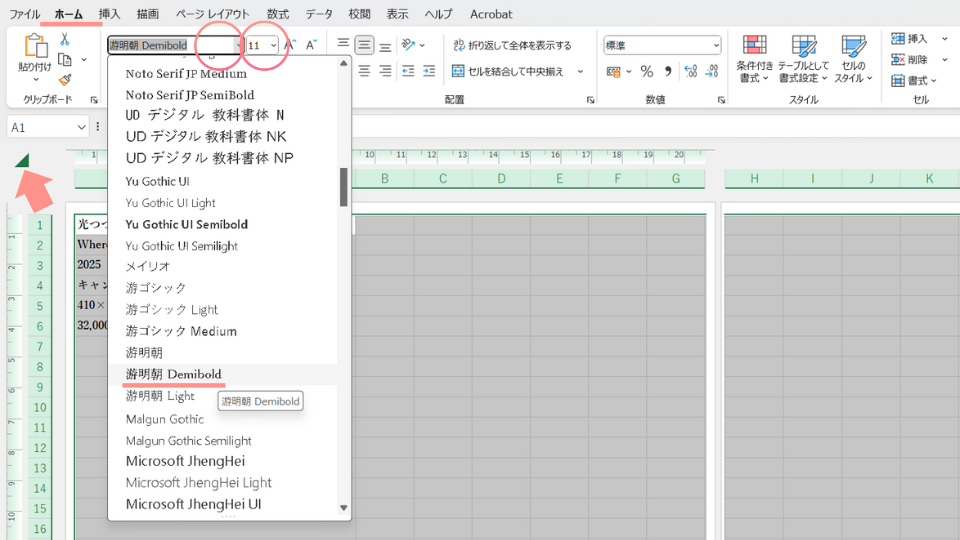Click the increase indent icon
Viewport: 960px width, 540px height.
tap(429, 71)
